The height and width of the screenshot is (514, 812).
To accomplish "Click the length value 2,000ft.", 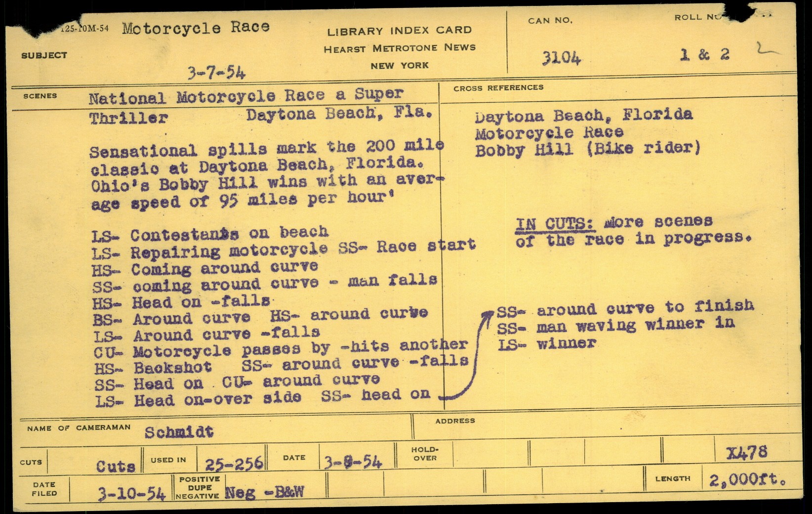I will coord(747,479).
